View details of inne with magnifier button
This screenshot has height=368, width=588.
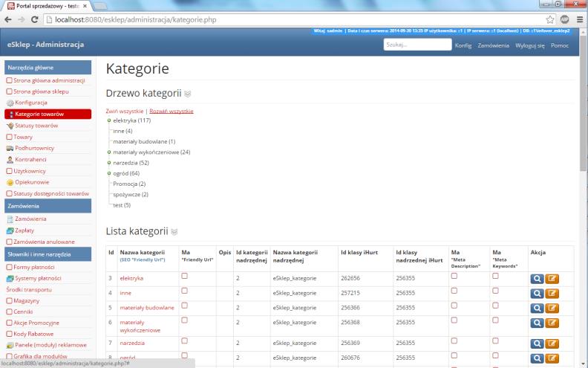(537, 294)
